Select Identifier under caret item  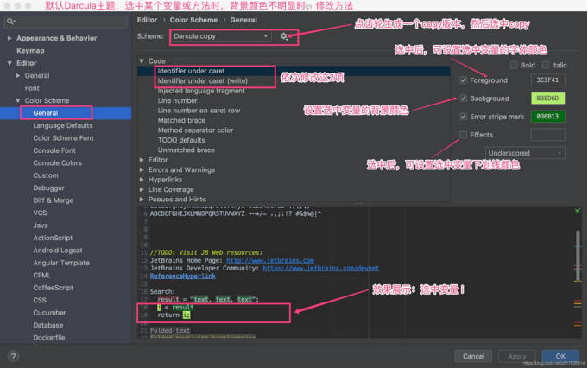click(191, 71)
